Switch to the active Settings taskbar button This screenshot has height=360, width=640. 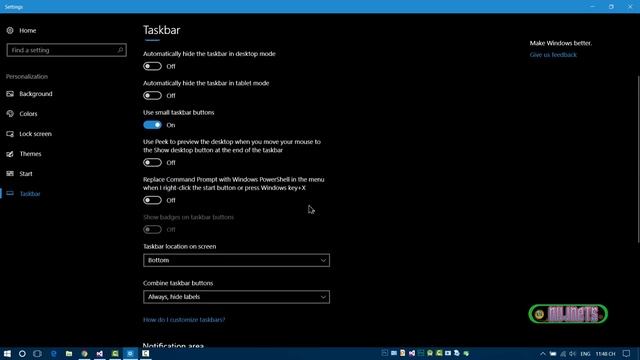(x=130, y=353)
